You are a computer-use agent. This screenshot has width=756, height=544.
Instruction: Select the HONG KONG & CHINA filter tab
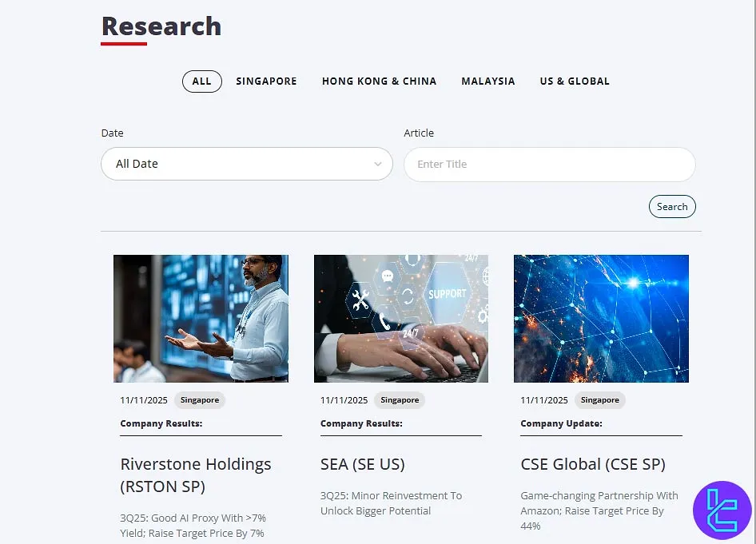(x=379, y=81)
